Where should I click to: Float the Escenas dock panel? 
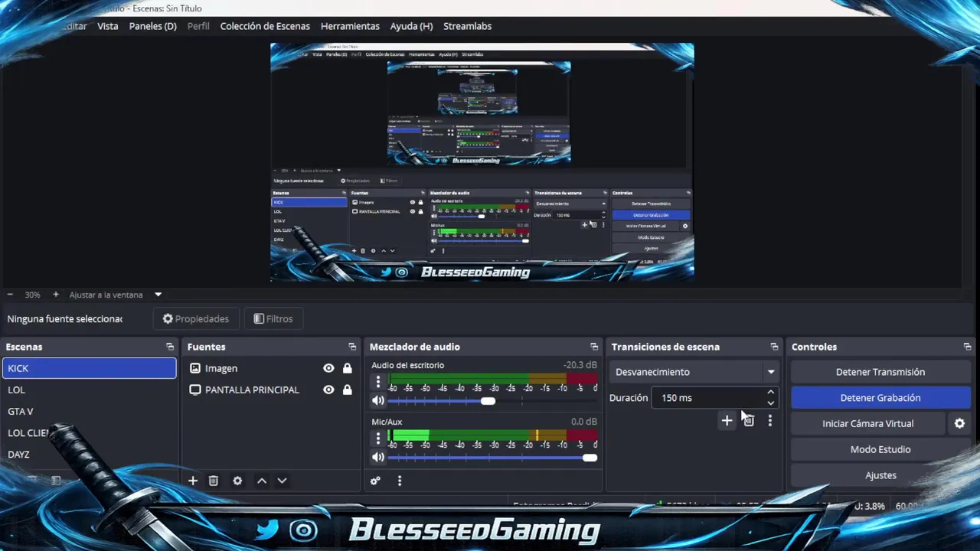pos(170,347)
